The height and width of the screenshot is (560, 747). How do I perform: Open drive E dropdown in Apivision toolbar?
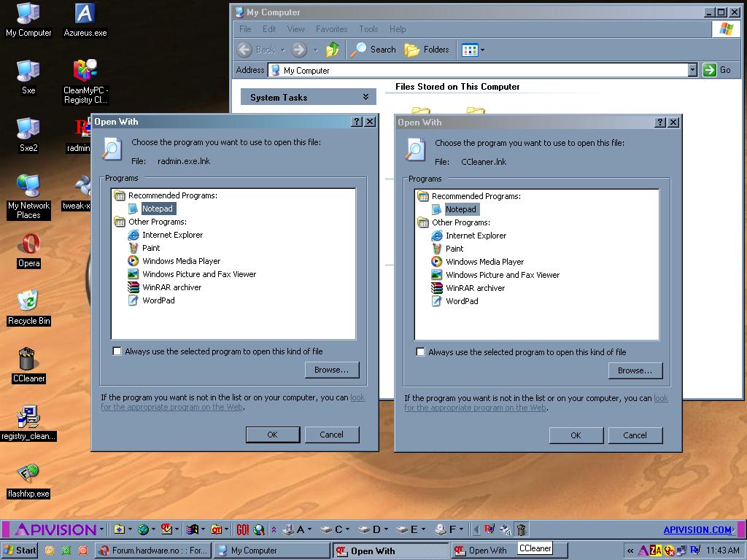coord(423,529)
